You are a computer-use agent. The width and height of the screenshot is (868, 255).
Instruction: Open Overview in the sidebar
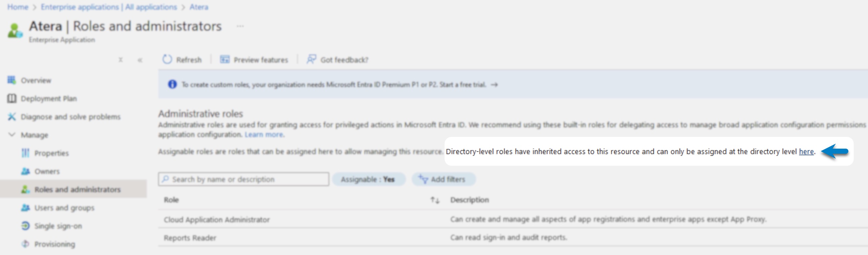[36, 81]
